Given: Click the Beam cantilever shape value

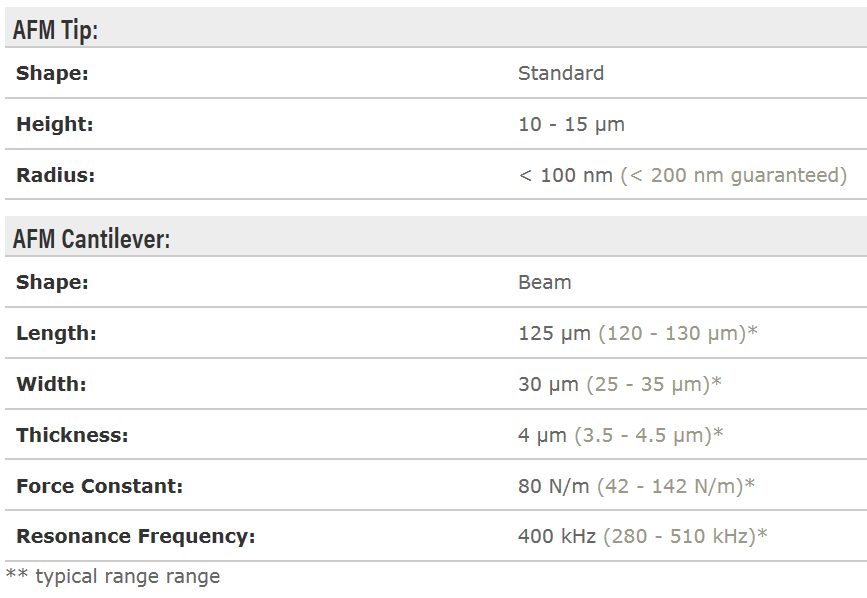Looking at the screenshot, I should click(x=545, y=282).
